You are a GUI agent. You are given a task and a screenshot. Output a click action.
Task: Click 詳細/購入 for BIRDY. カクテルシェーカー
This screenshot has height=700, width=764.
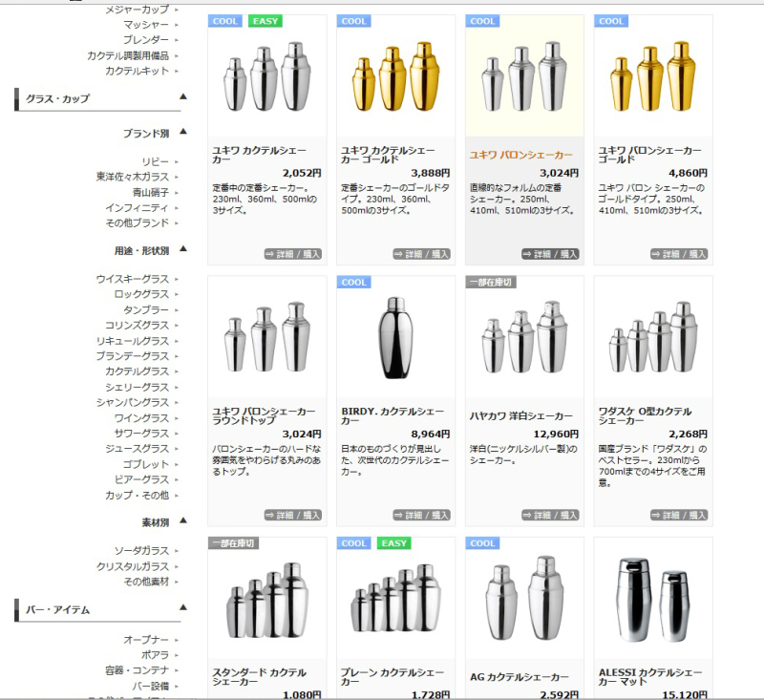[x=421, y=515]
